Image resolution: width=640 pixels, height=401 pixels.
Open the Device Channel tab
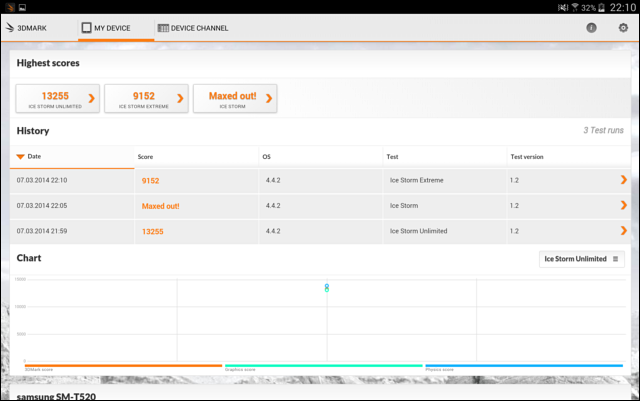pos(193,28)
